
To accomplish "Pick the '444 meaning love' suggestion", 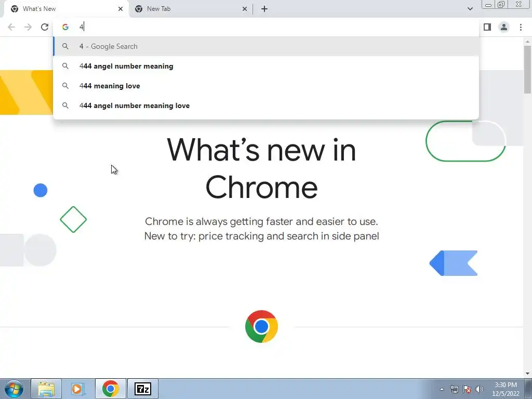I will [x=266, y=86].
